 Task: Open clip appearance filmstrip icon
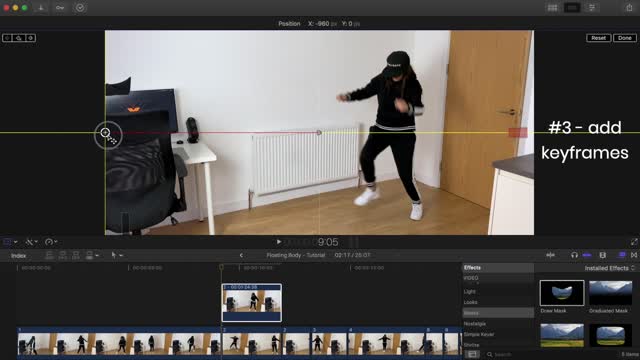pyautogui.click(x=602, y=255)
